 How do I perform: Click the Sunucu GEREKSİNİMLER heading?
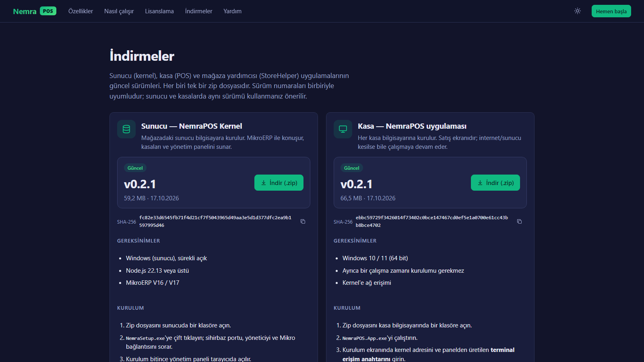pos(138,241)
